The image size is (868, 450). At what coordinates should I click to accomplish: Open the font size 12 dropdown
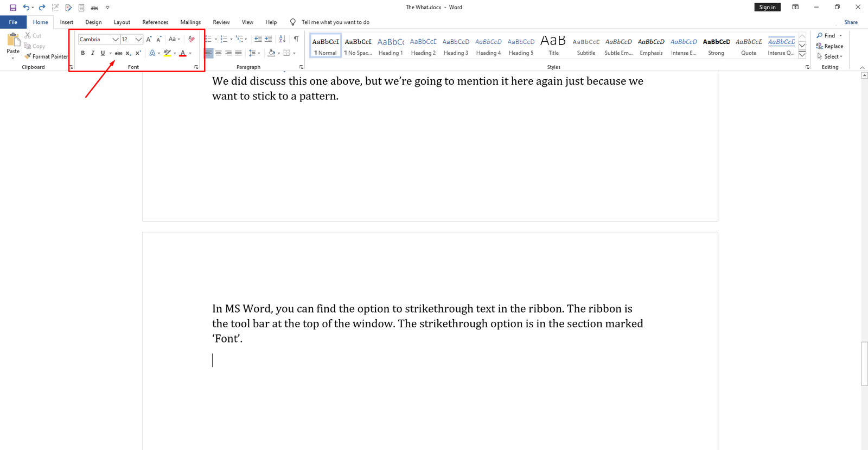(x=138, y=40)
